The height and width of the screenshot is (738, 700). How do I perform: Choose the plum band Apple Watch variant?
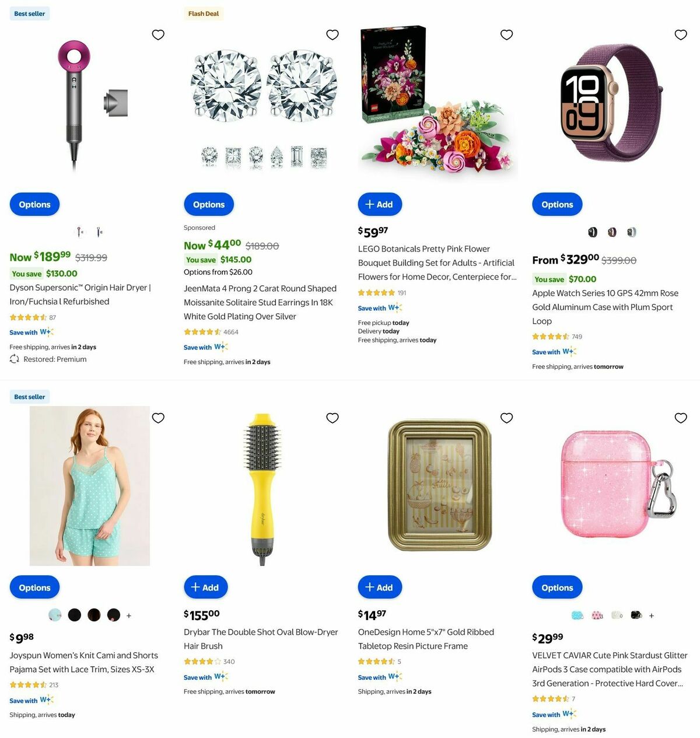[x=612, y=232]
